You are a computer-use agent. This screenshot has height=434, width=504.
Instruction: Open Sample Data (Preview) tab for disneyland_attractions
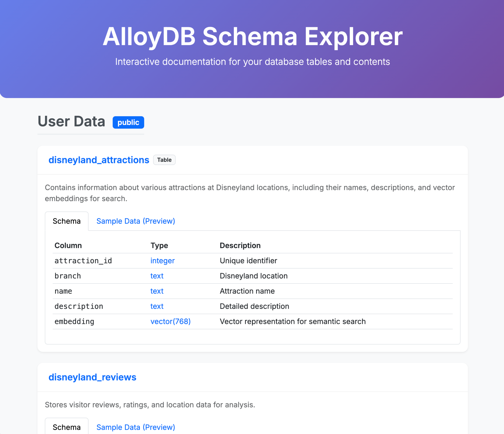[136, 221]
